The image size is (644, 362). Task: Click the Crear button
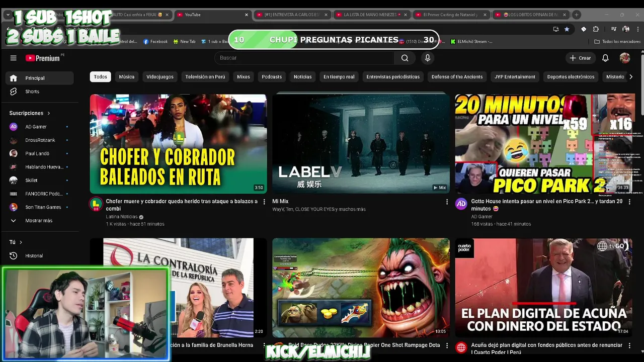[580, 58]
